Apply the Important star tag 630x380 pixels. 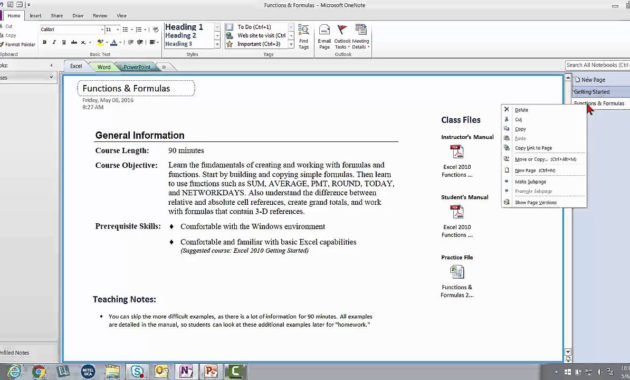click(x=254, y=44)
